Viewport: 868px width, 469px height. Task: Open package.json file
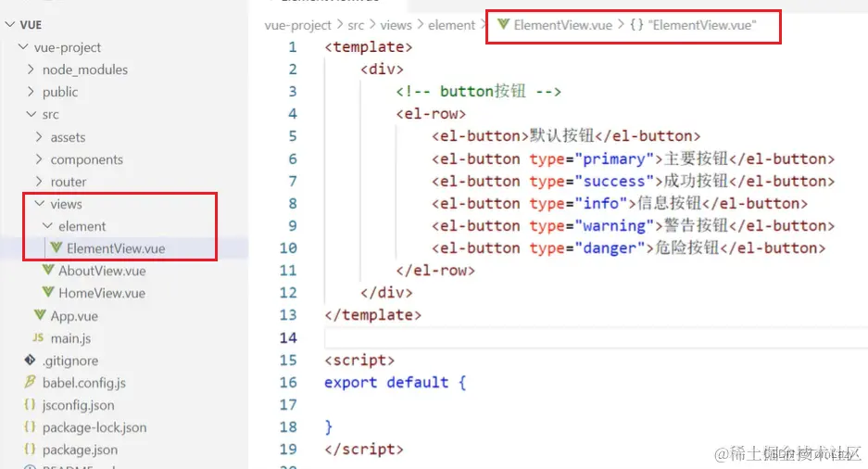tap(80, 450)
